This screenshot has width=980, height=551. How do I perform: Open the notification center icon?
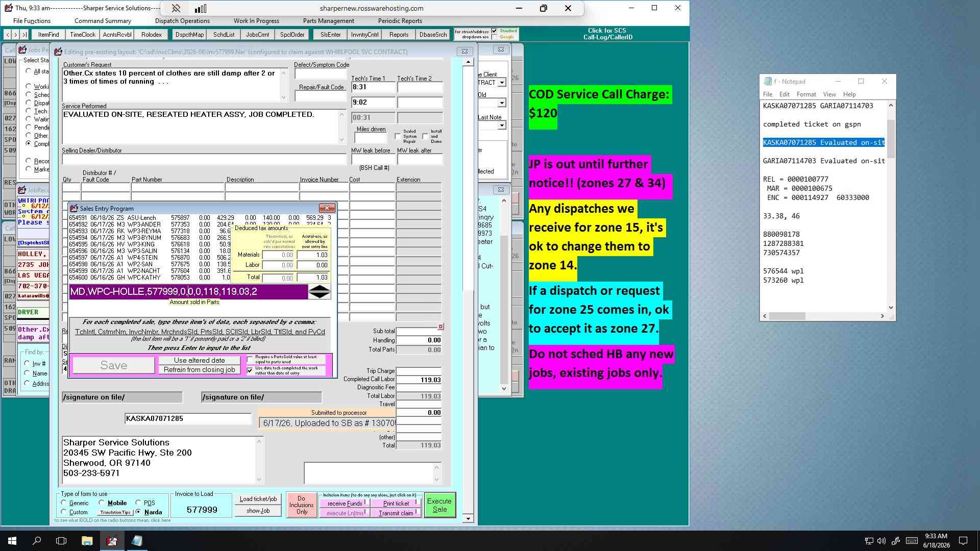tap(963, 541)
